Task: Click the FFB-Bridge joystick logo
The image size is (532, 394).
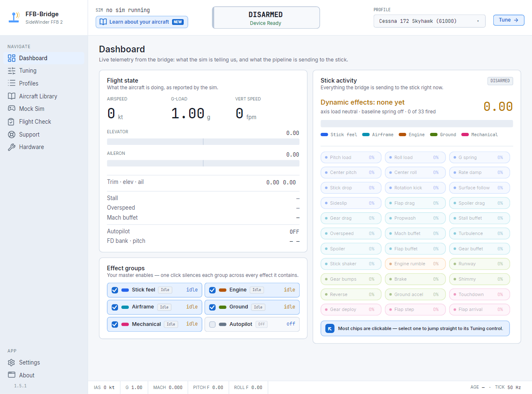Action: coord(15,17)
